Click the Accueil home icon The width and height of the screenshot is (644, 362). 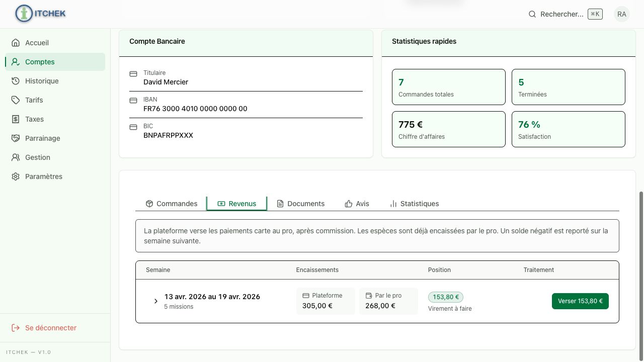[16, 43]
